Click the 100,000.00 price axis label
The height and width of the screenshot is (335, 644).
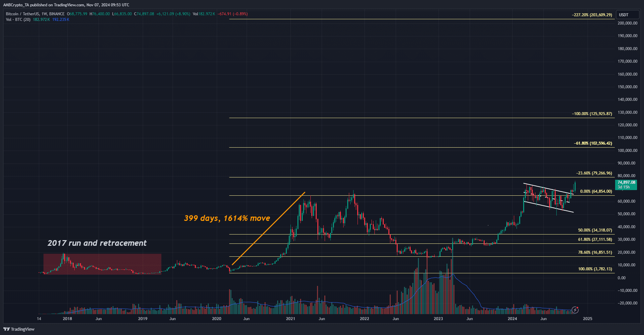pos(627,151)
